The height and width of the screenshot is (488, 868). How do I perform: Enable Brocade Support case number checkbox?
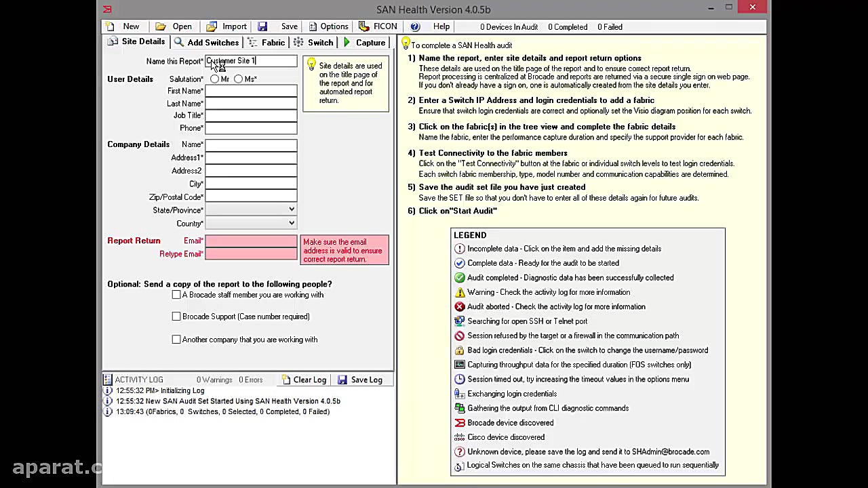(x=176, y=317)
